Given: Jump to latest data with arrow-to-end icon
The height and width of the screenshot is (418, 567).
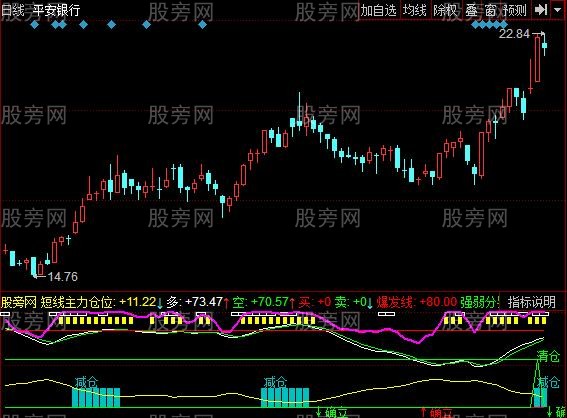Looking at the screenshot, I should (541, 10).
